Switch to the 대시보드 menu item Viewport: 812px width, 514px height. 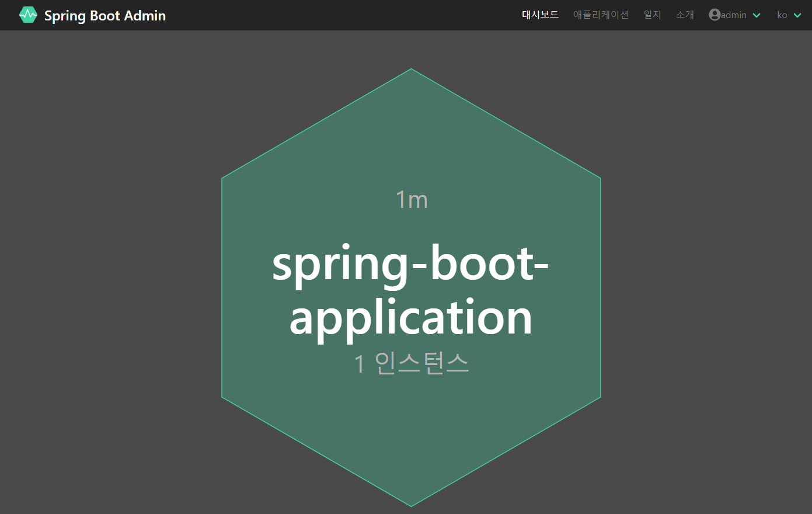tap(540, 15)
